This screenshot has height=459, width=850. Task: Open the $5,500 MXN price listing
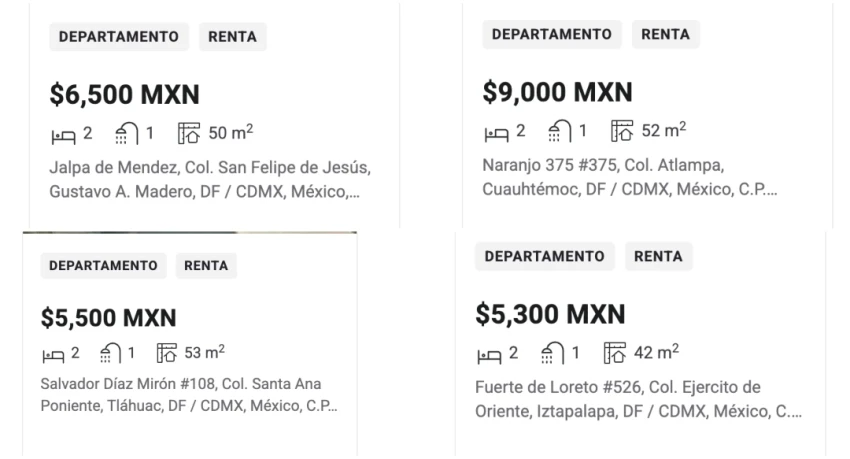tap(108, 318)
